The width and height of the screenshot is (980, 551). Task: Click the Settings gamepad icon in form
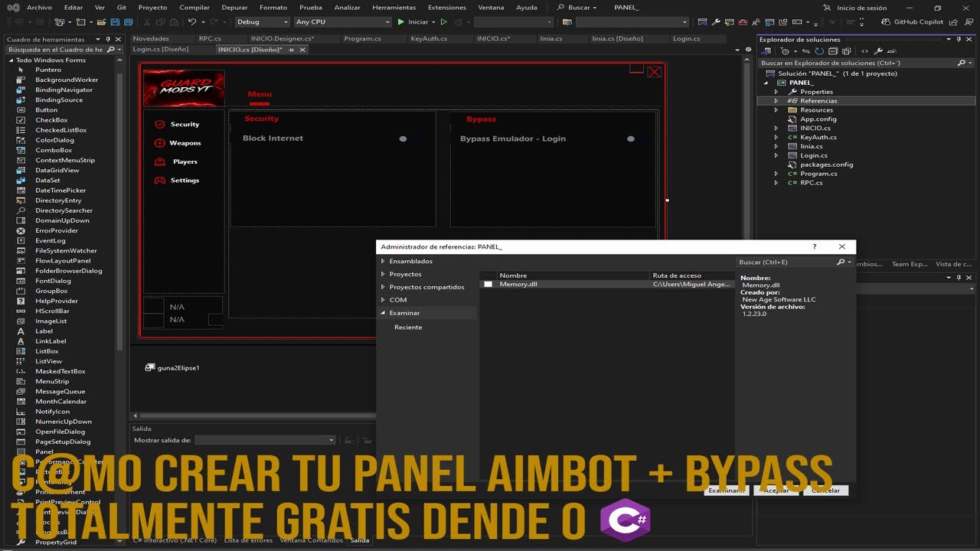pos(159,181)
